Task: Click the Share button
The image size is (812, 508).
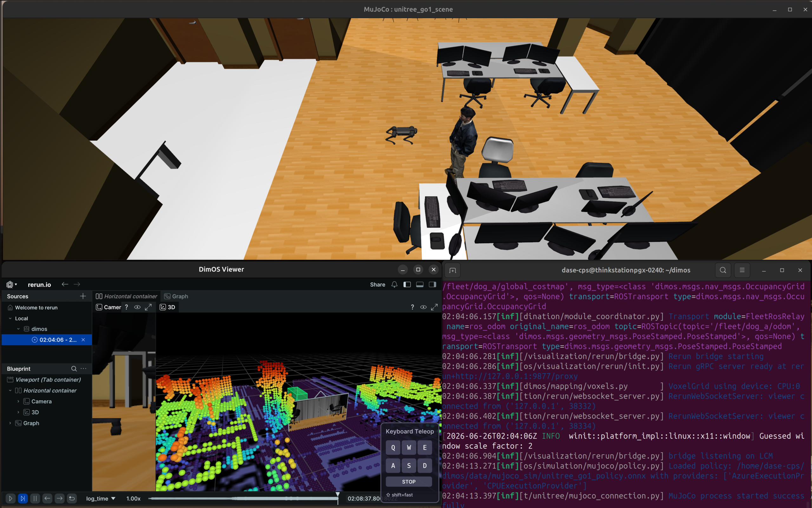Action: [377, 285]
